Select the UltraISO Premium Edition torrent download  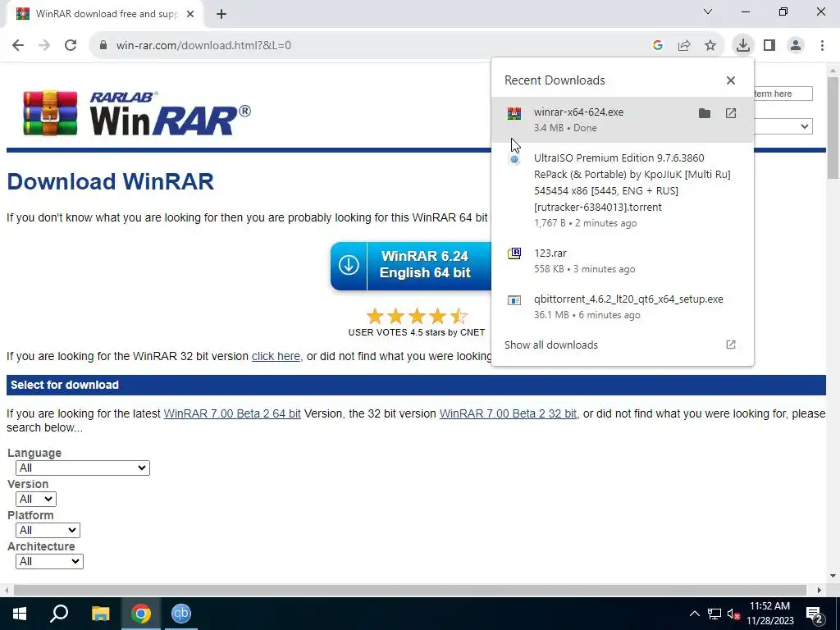coord(623,189)
